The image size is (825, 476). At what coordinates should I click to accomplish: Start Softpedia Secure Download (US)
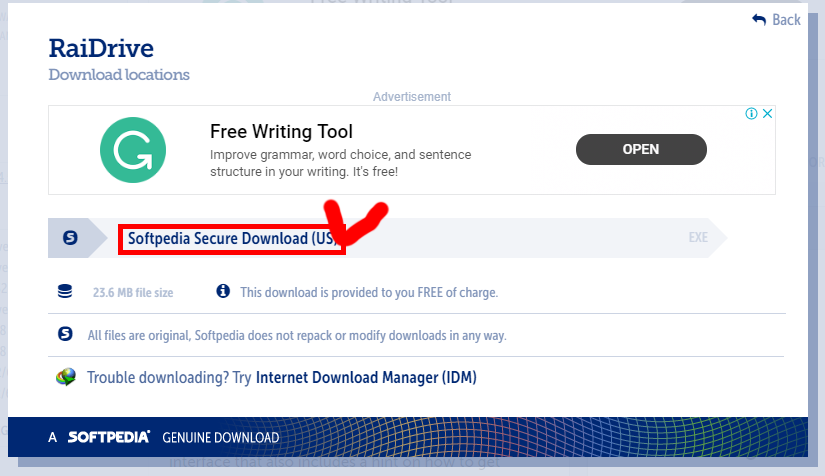click(232, 239)
